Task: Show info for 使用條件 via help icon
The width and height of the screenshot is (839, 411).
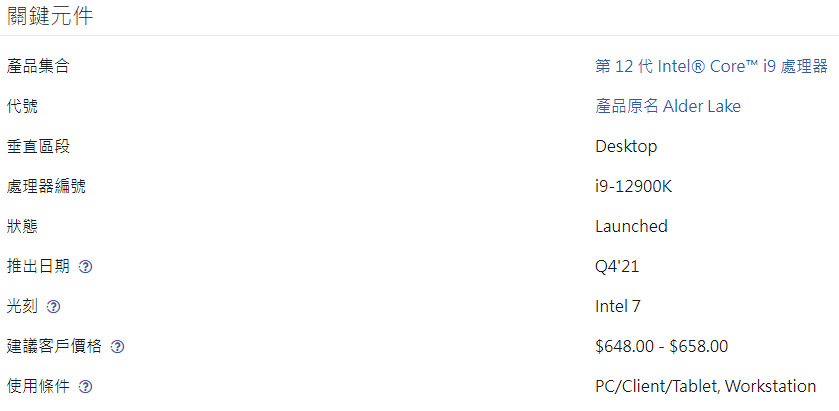Action: tap(86, 387)
